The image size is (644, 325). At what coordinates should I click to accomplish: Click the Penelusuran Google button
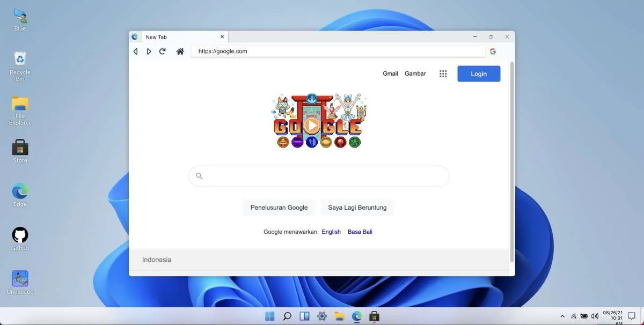coord(279,207)
